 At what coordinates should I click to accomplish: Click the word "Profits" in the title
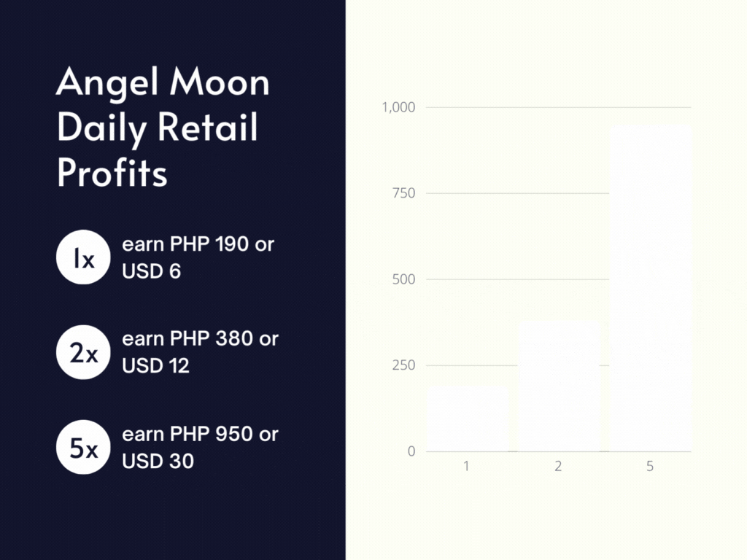pyautogui.click(x=112, y=173)
